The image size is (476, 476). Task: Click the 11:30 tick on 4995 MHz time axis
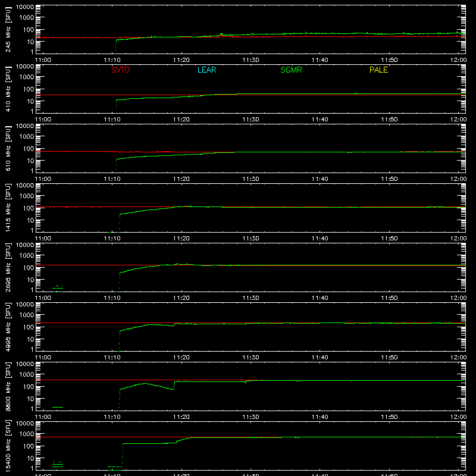pos(250,358)
